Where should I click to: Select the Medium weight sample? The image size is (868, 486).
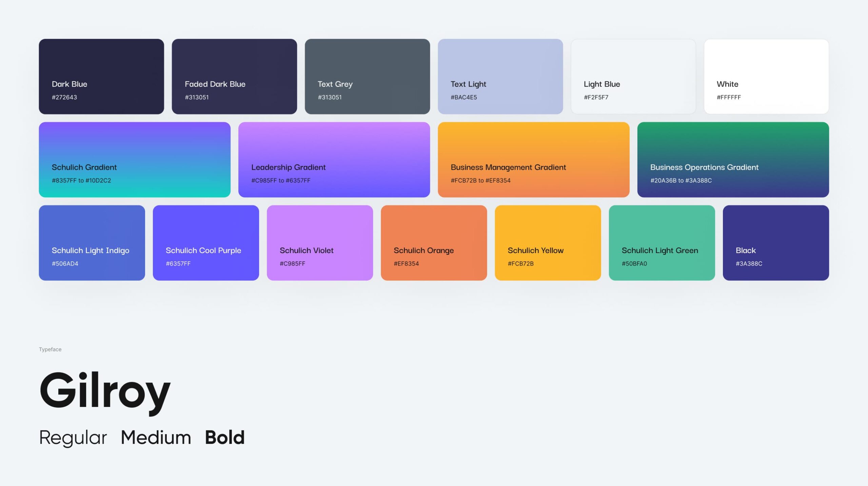pyautogui.click(x=156, y=437)
